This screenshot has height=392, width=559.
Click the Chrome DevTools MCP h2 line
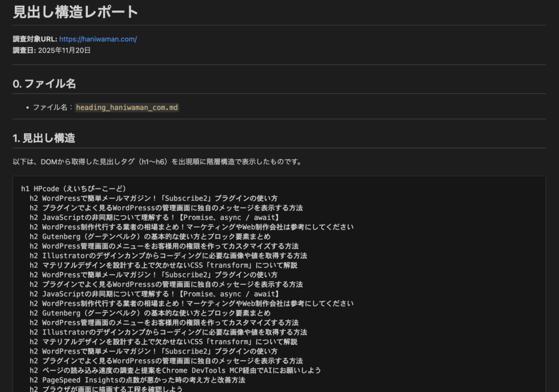[175, 370]
